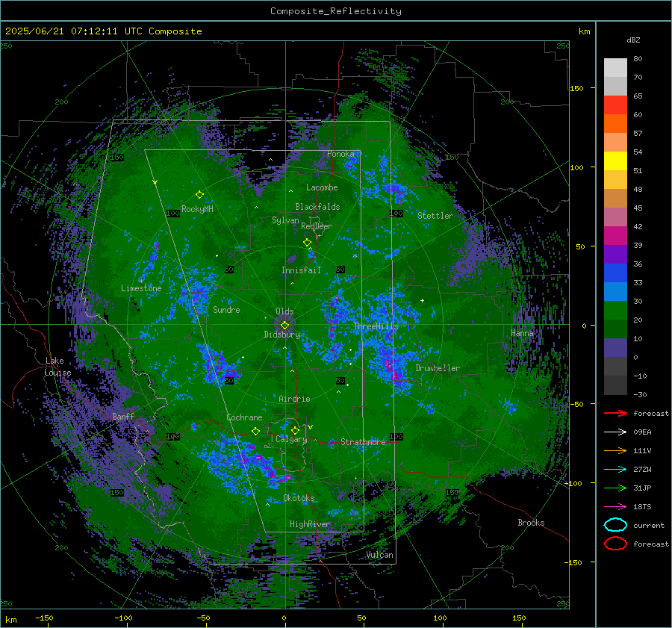Screen dimensions: 672x628
Task: Click the red forecast arrow in legend
Action: point(615,413)
